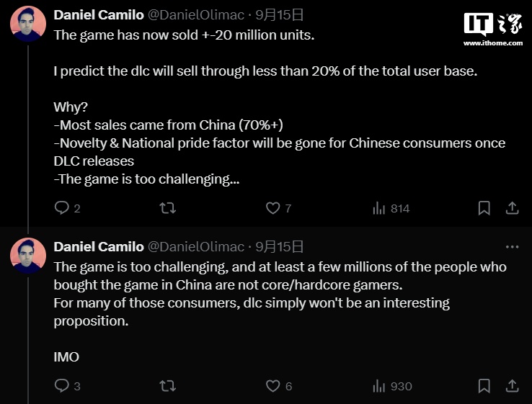Open Daniel Camilo's avatar on second tweet

[x=28, y=256]
